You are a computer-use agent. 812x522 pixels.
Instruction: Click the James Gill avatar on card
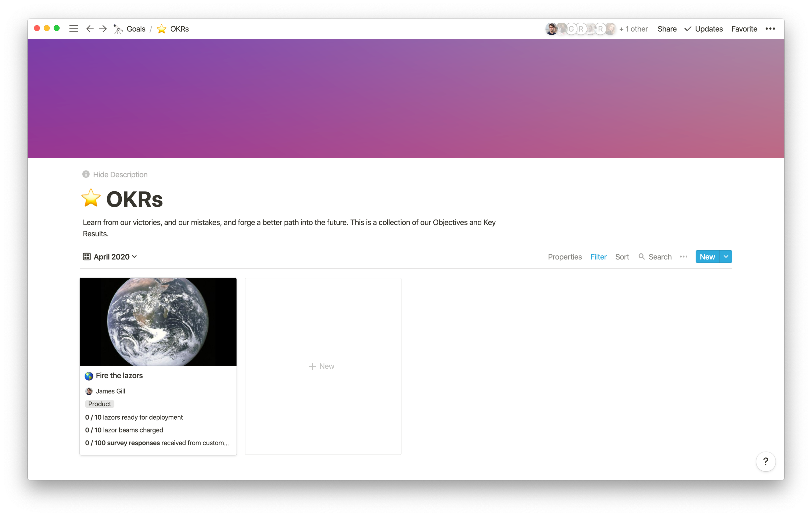(89, 391)
